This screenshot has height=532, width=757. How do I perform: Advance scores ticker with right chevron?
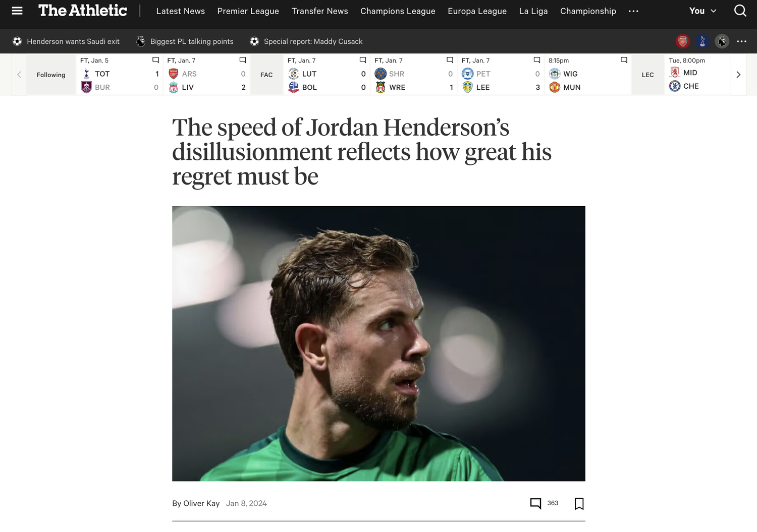(738, 75)
